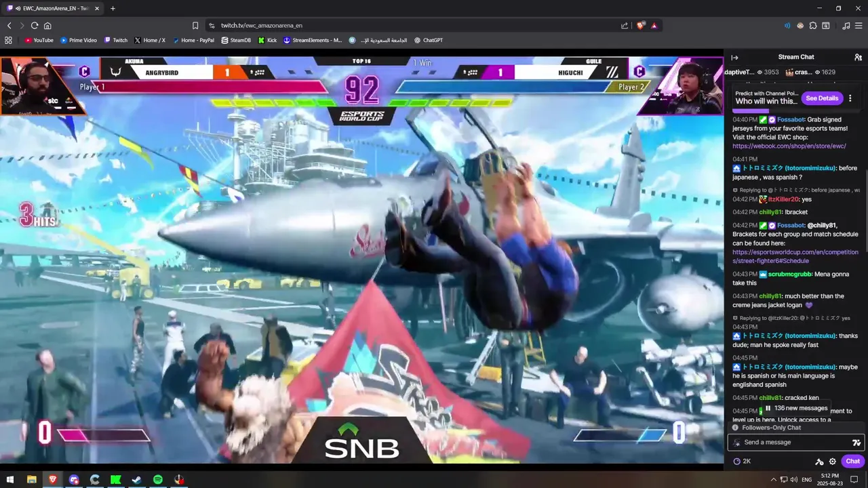The image size is (868, 488).
Task: Click the chat icon left of settings gear
Action: (x=819, y=462)
